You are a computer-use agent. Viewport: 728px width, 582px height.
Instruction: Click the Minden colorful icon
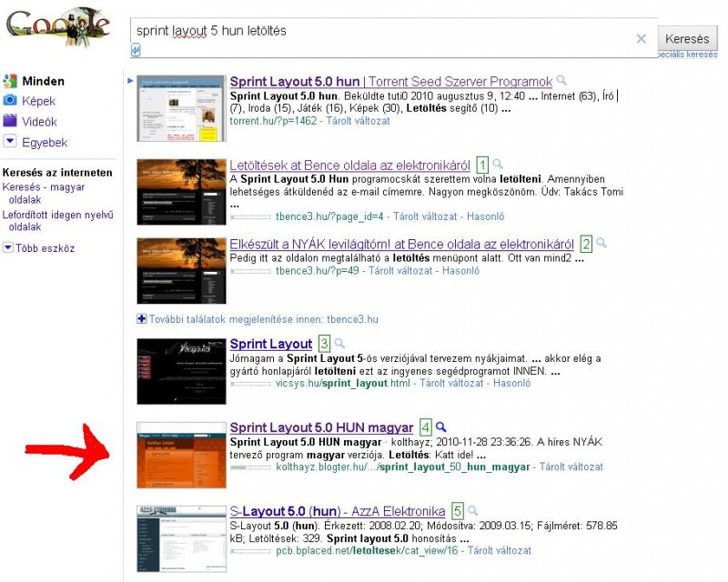[x=10, y=81]
